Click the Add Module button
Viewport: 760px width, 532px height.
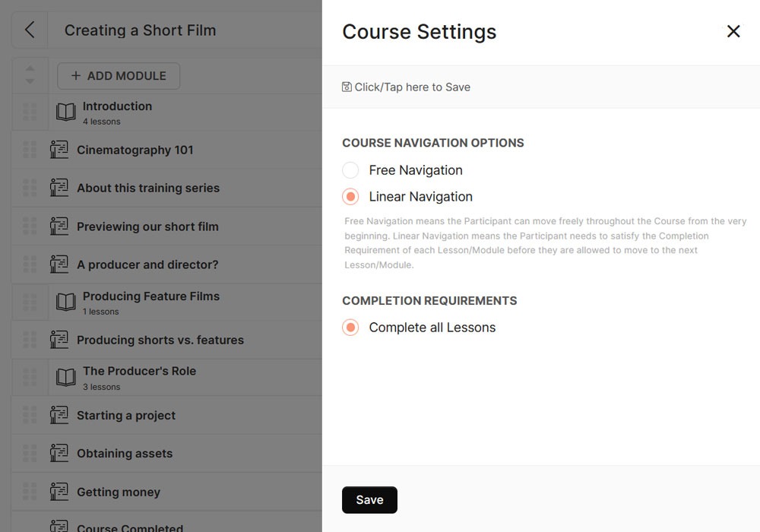[x=119, y=76]
